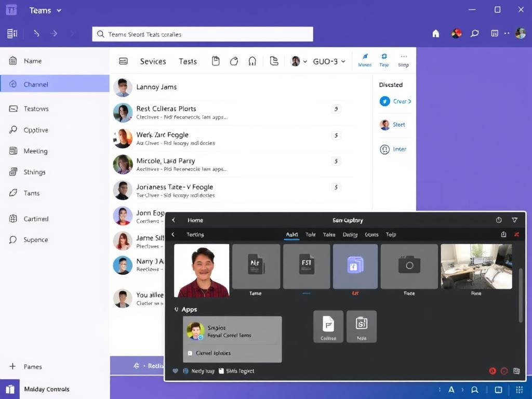
Task: Click the back arrow next to Home
Action: coord(174,220)
